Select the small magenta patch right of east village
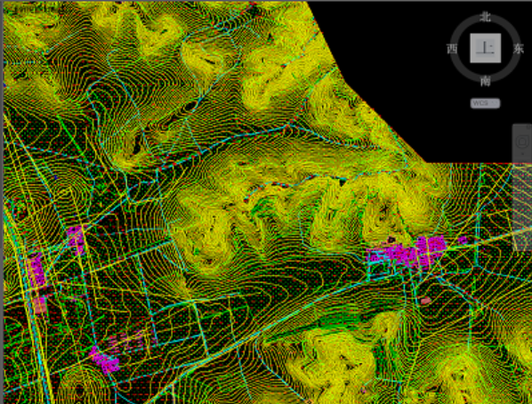 [462, 240]
